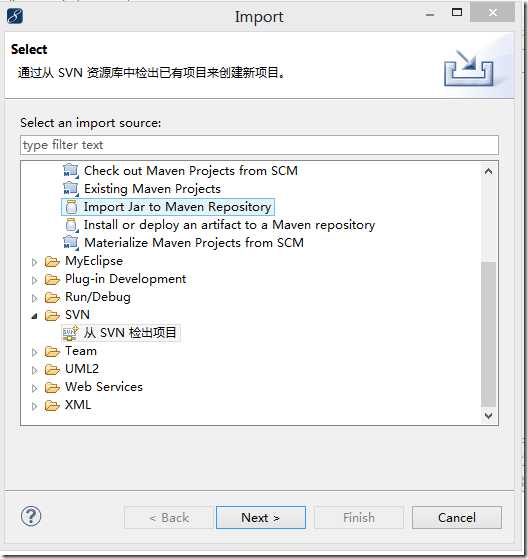Click the Install or deploy artifact icon
The height and width of the screenshot is (559, 528).
tap(72, 225)
